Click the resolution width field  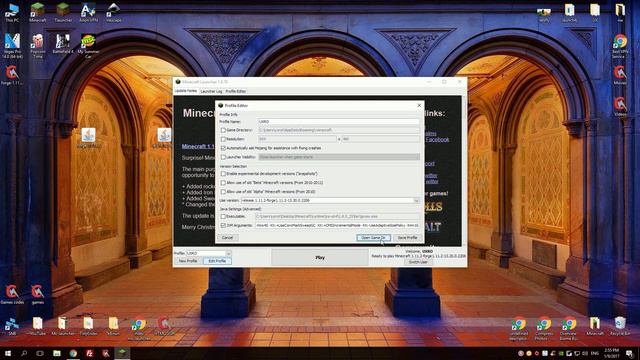pyautogui.click(x=298, y=139)
